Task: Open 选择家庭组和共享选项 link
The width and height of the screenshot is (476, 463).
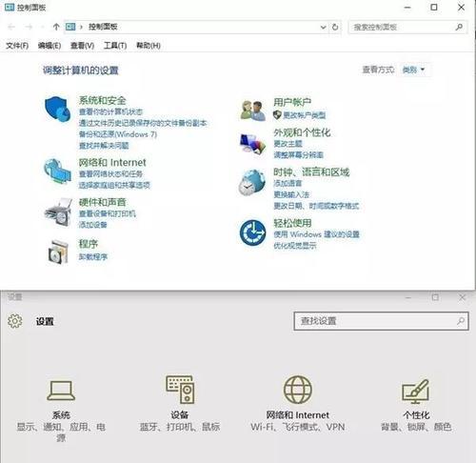Action: (x=114, y=185)
